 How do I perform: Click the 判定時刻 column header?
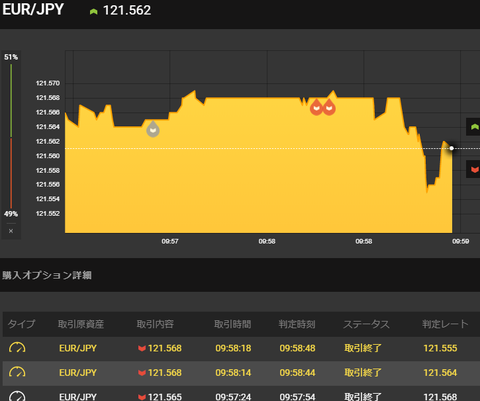297,324
